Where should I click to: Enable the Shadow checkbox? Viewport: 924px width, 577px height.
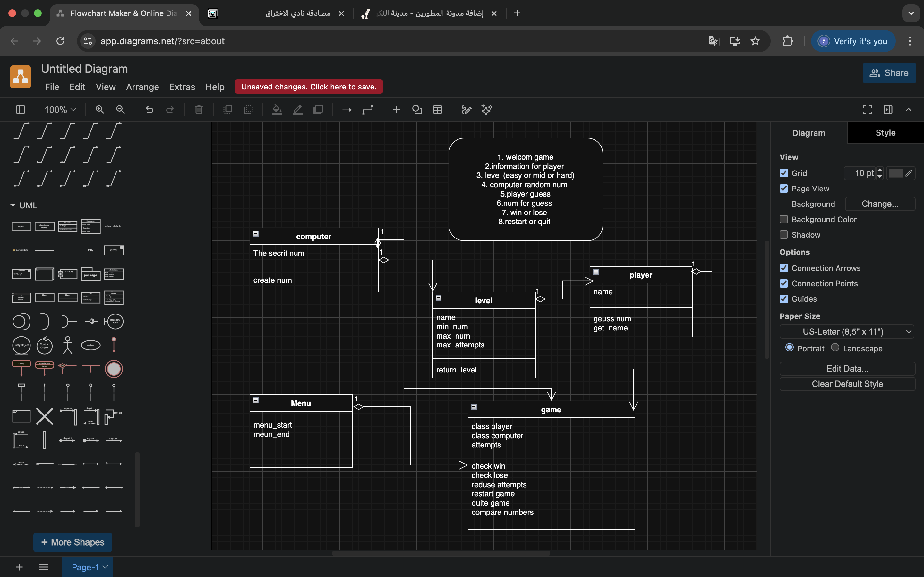(x=784, y=235)
